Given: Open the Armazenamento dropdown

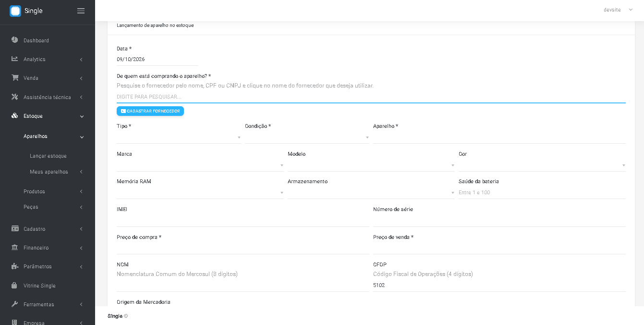Looking at the screenshot, I should point(371,193).
